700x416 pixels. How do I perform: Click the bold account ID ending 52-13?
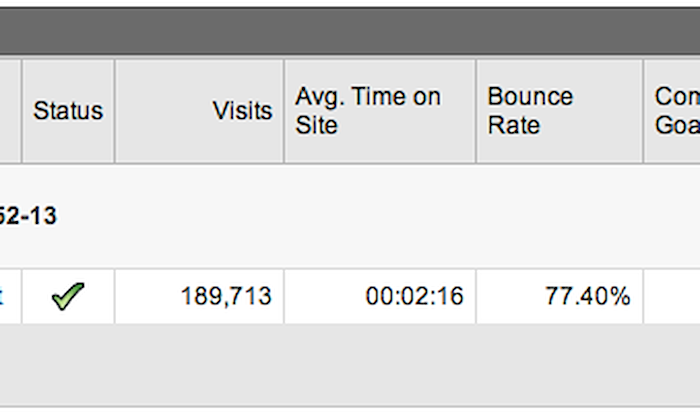pos(28,216)
